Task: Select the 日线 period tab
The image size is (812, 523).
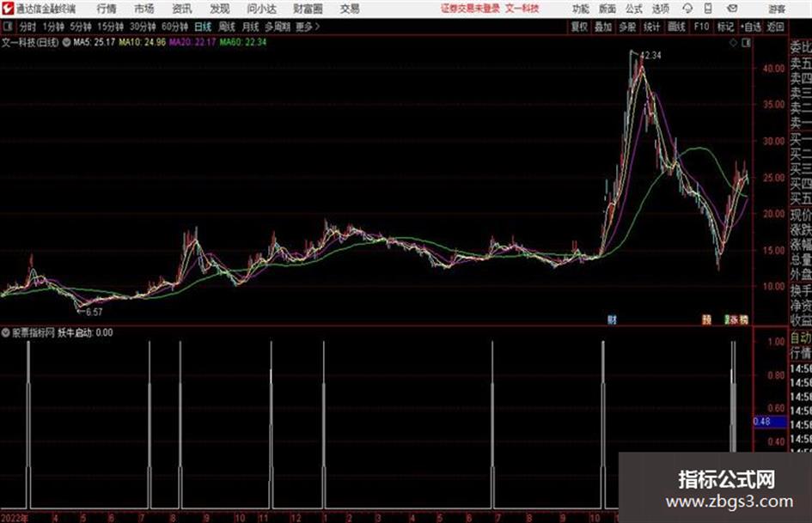Action: [203, 27]
